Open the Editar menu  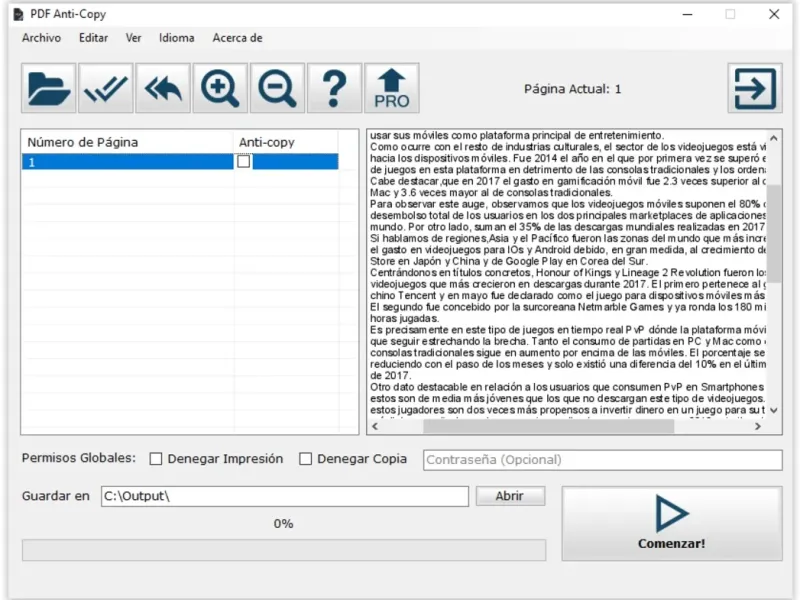click(93, 38)
